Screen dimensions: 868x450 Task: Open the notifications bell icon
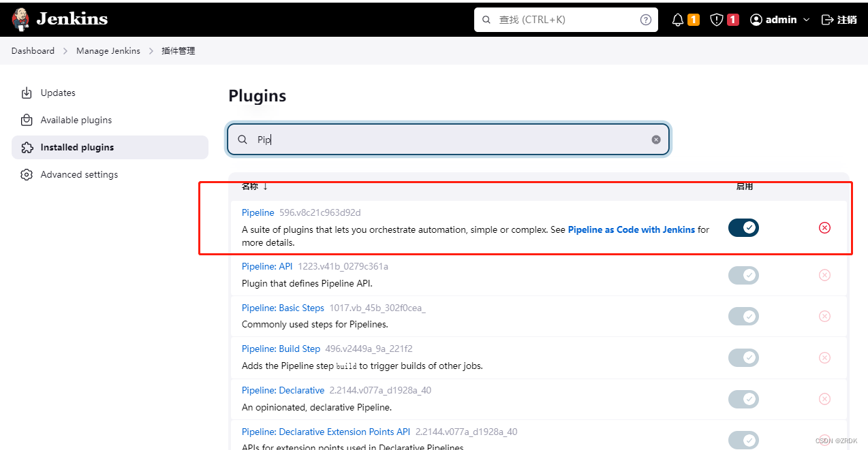coord(677,20)
